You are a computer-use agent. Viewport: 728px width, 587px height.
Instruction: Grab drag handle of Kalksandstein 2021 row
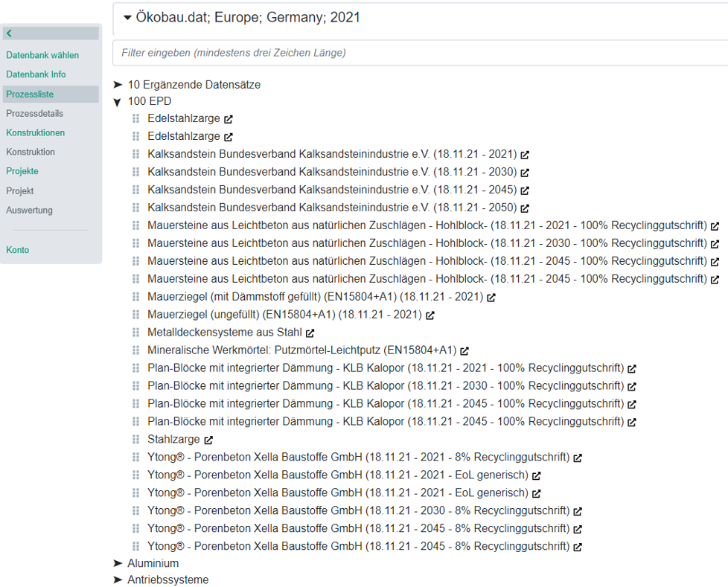click(135, 154)
